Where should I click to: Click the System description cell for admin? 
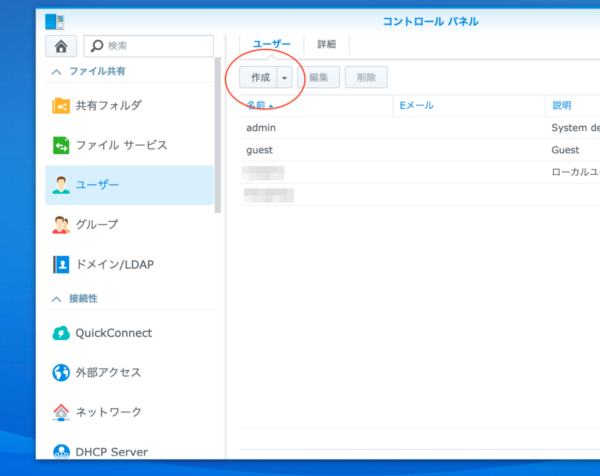[575, 128]
